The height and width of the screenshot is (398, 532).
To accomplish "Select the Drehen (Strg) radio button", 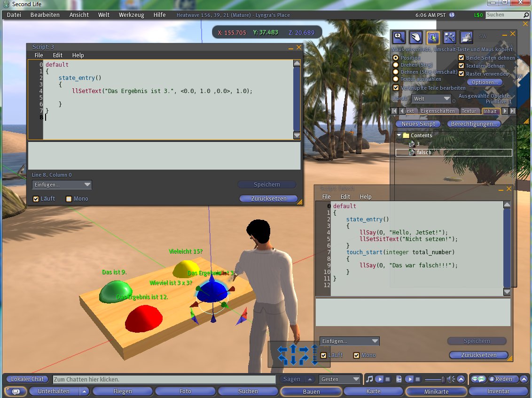I will (x=396, y=65).
